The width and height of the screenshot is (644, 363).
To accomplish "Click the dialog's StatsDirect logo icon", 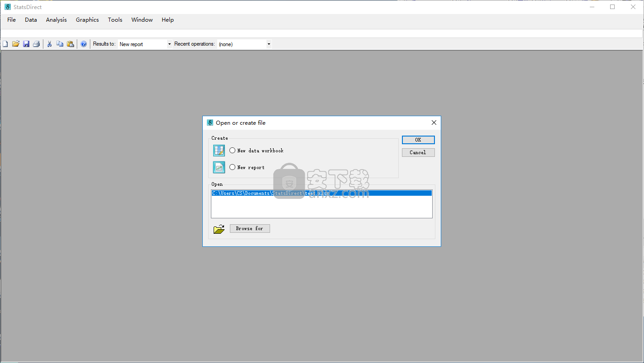I will tap(210, 123).
